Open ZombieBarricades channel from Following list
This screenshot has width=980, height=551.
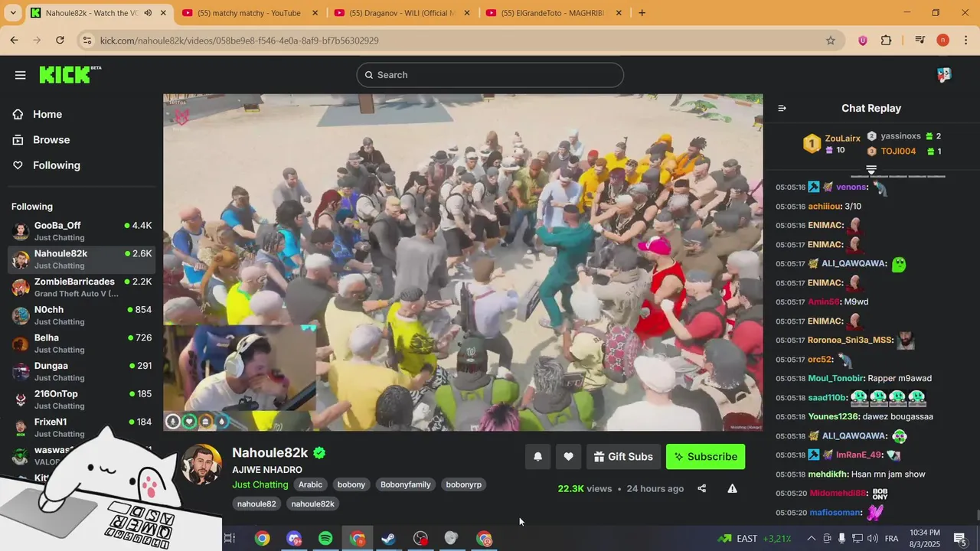(x=81, y=287)
